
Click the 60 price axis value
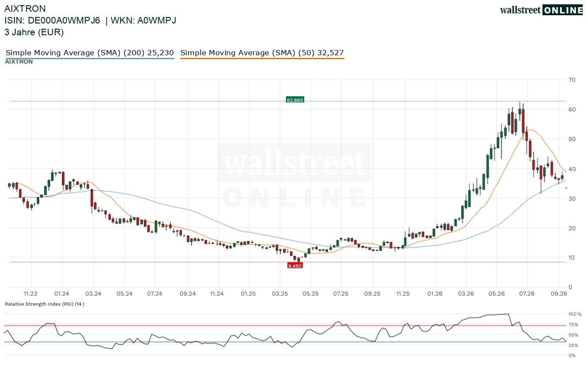point(572,109)
